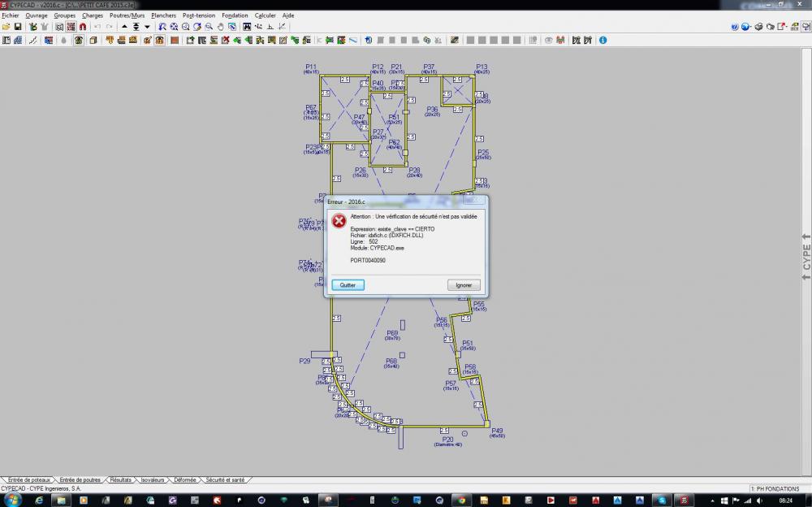Viewport: 812px width, 507px height.
Task: Click the red magnet snap icon
Action: [83, 27]
